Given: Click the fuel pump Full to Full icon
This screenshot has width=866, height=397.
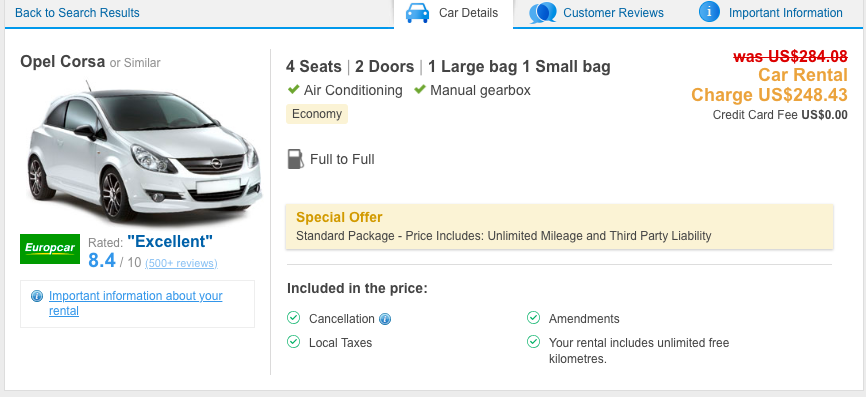Looking at the screenshot, I should pos(295,159).
